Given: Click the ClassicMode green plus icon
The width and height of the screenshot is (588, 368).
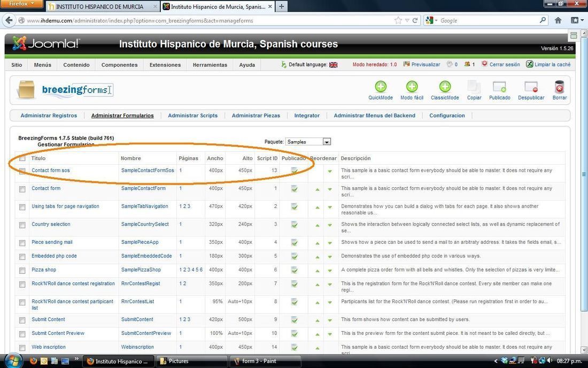Looking at the screenshot, I should pos(445,87).
